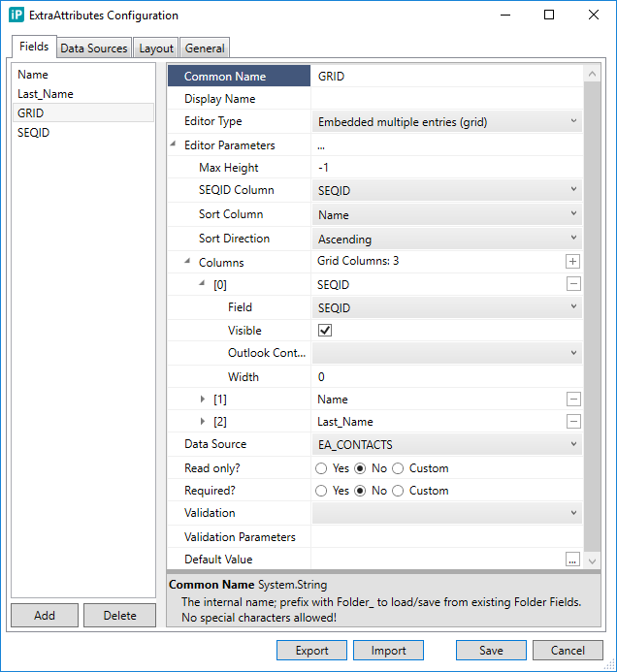Remove grid column [0] SEQID with minus icon
Viewport: 617px width, 672px height.
[573, 284]
